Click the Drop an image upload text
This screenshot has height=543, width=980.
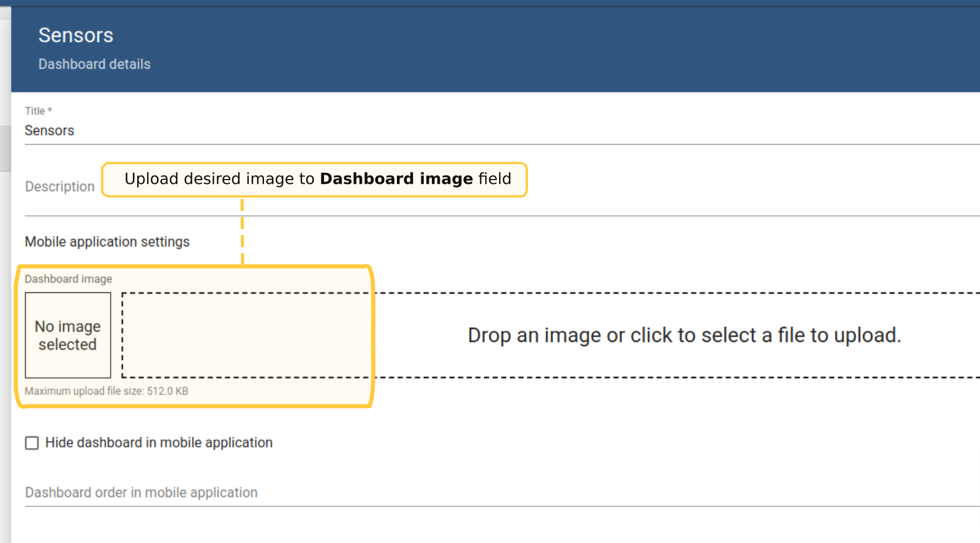coord(684,335)
